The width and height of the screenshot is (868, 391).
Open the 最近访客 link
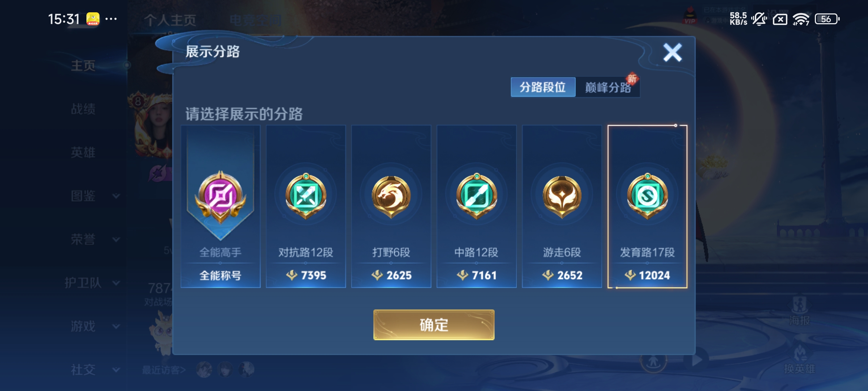coord(164,370)
